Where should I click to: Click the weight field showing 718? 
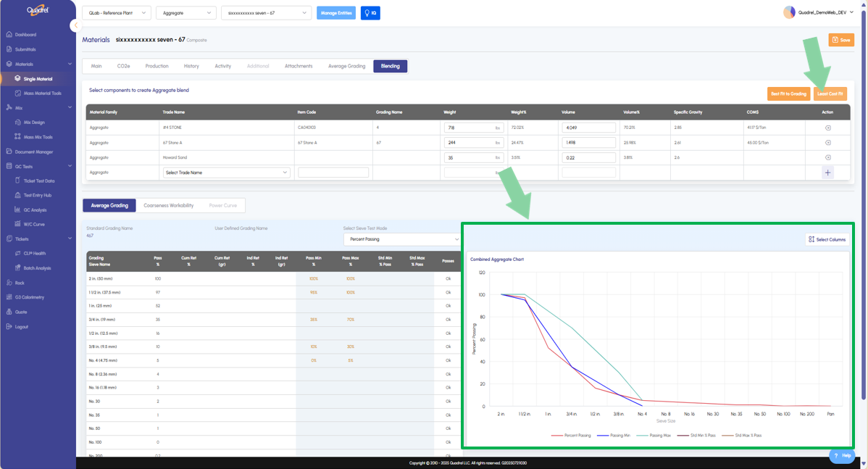[x=473, y=128]
